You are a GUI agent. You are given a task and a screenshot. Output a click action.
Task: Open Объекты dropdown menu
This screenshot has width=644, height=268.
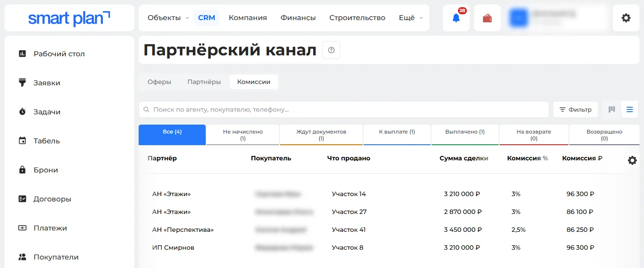coord(169,18)
